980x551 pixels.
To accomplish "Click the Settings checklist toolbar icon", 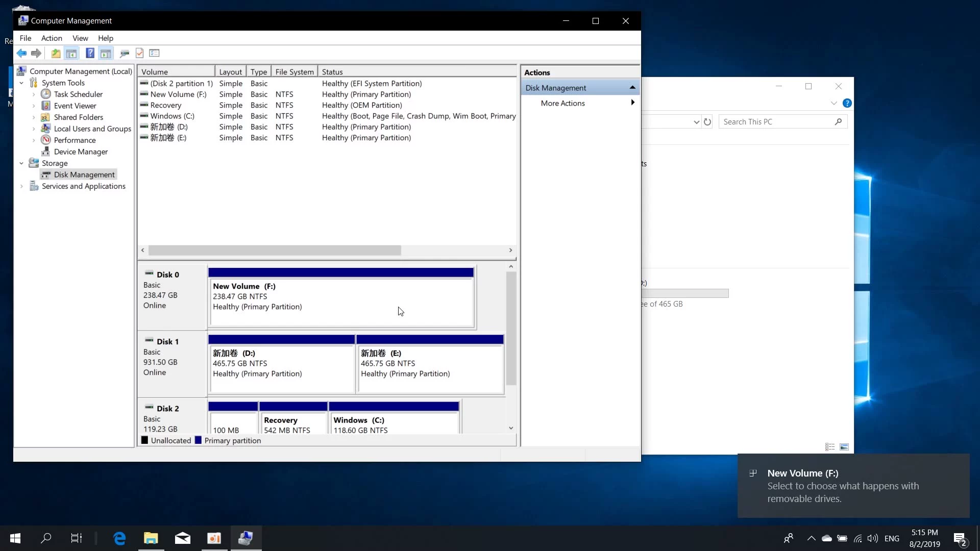I will tap(155, 53).
